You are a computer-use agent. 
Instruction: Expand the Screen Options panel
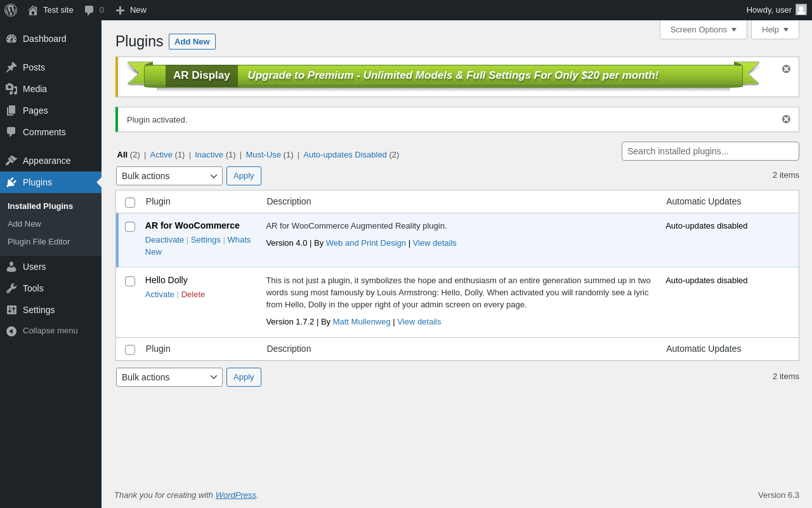pos(704,29)
